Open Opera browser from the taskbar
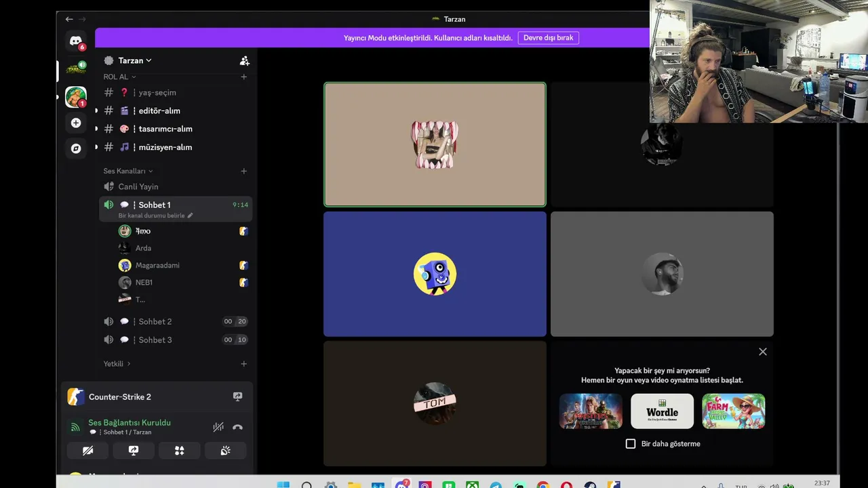 [x=566, y=485]
